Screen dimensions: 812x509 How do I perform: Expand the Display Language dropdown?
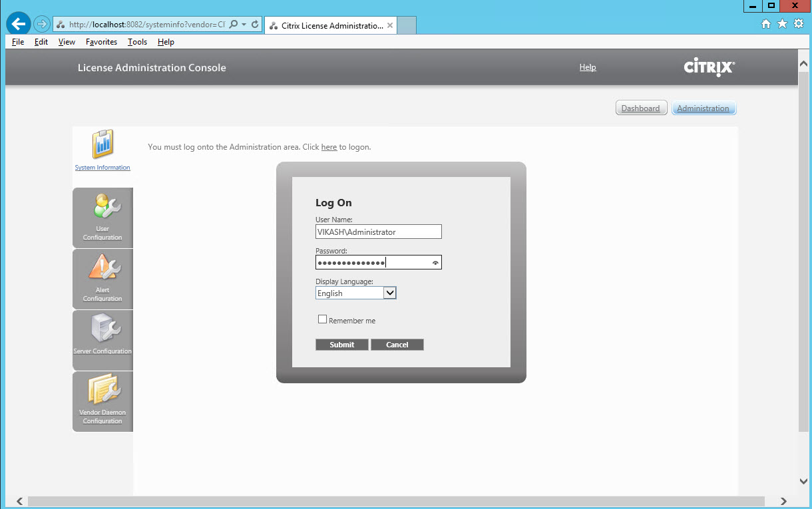(390, 293)
